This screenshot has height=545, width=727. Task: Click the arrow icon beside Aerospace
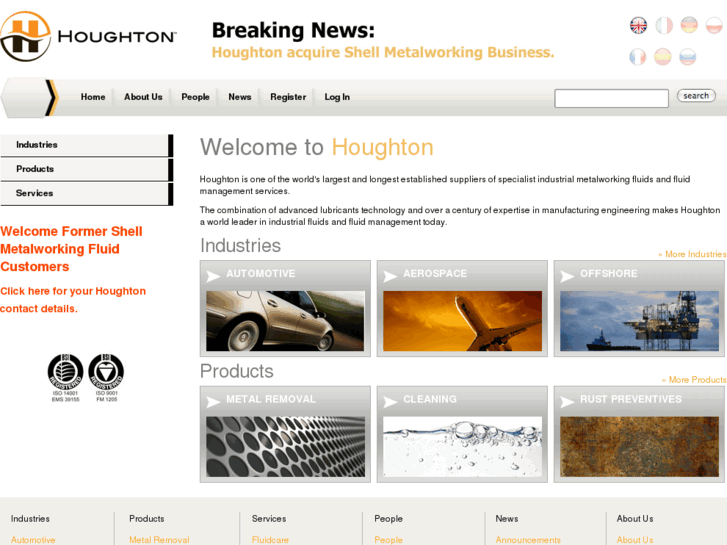click(x=390, y=276)
